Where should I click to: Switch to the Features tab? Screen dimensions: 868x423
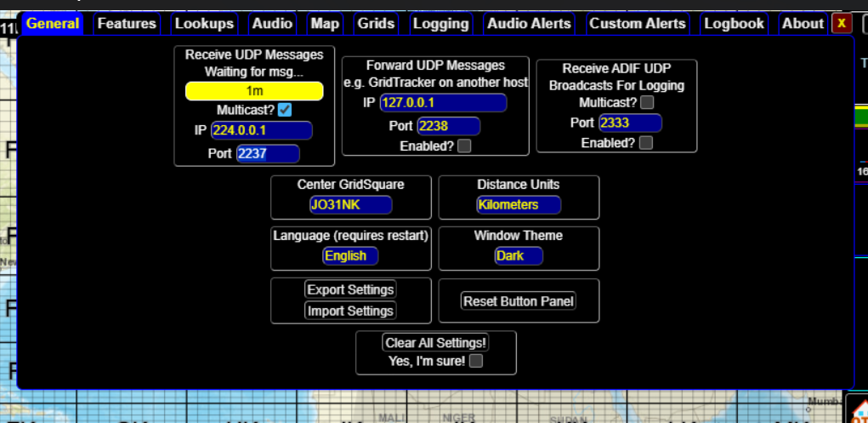coord(127,24)
